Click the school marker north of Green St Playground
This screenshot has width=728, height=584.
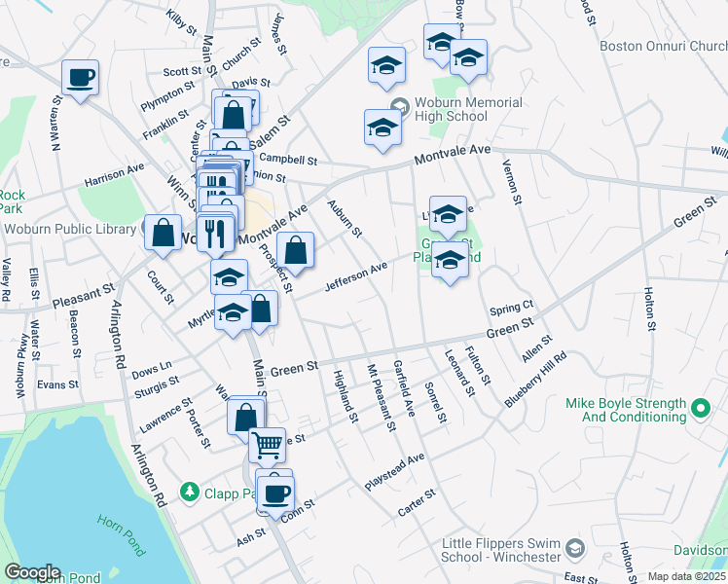pyautogui.click(x=448, y=215)
